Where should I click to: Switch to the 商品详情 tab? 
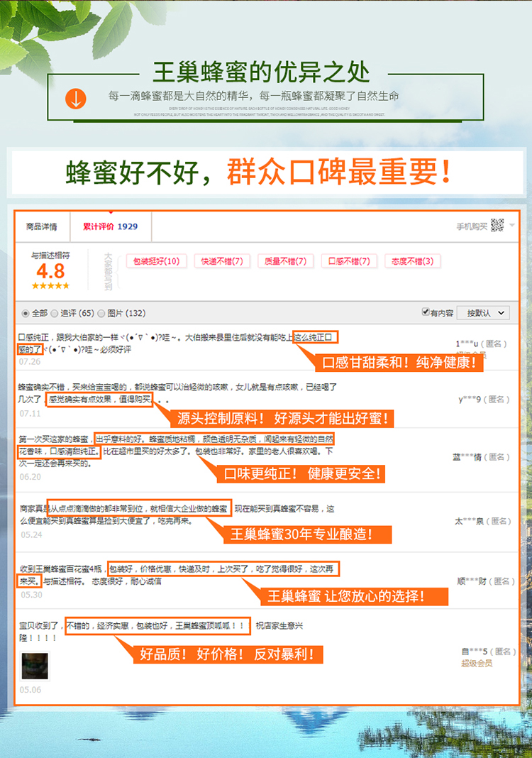coord(42,226)
